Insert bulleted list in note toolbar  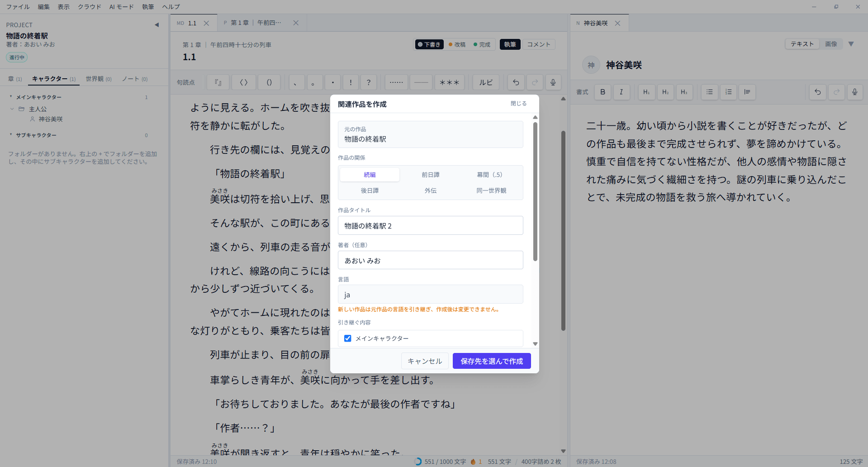710,92
